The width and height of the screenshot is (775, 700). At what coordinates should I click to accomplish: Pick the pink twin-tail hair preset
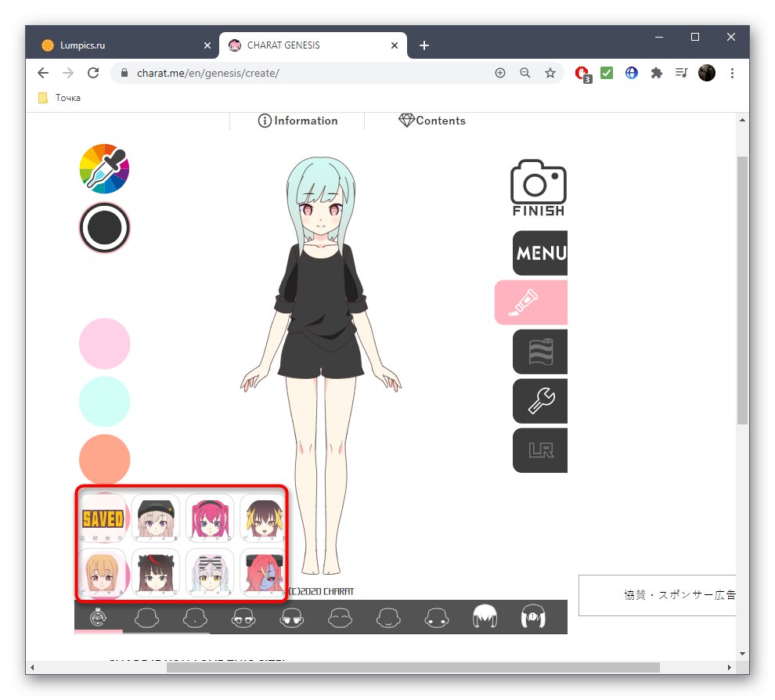coord(210,518)
